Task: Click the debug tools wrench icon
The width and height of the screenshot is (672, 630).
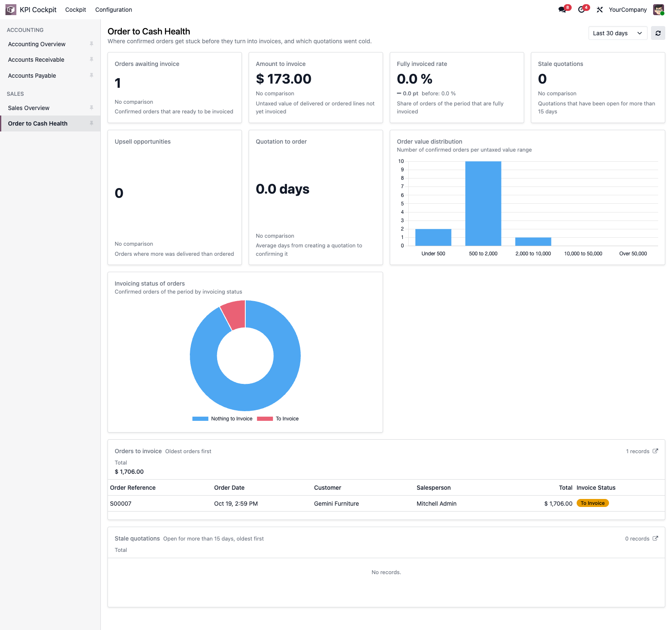Action: (x=600, y=10)
